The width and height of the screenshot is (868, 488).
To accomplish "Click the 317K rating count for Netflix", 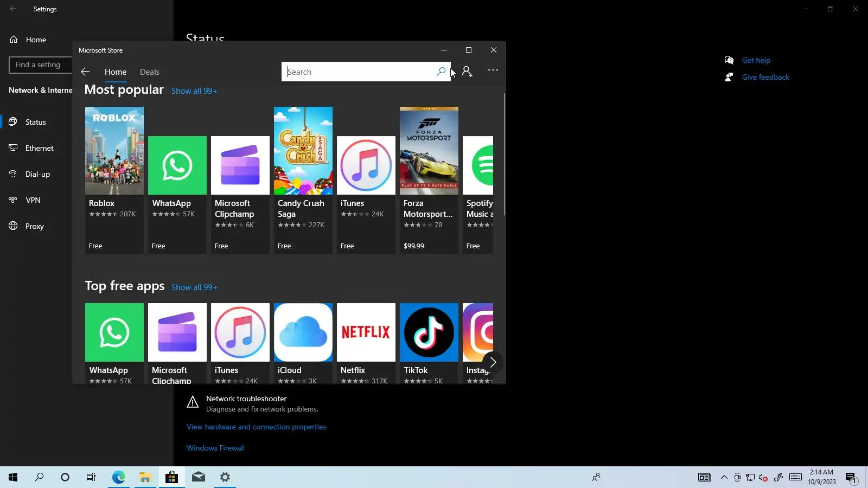I will point(380,381).
